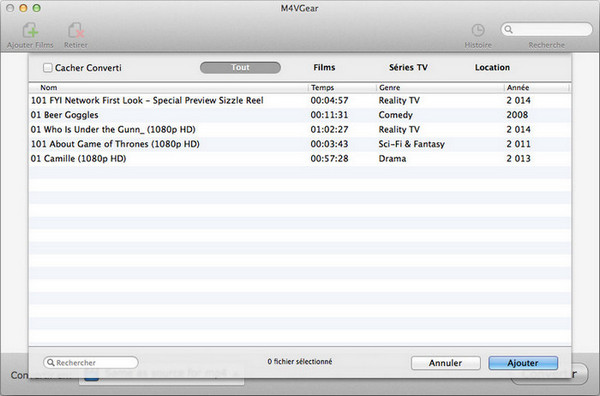This screenshot has width=600, height=396.
Task: Select the 01 Camille (1080p HD) row
Action: [300, 159]
